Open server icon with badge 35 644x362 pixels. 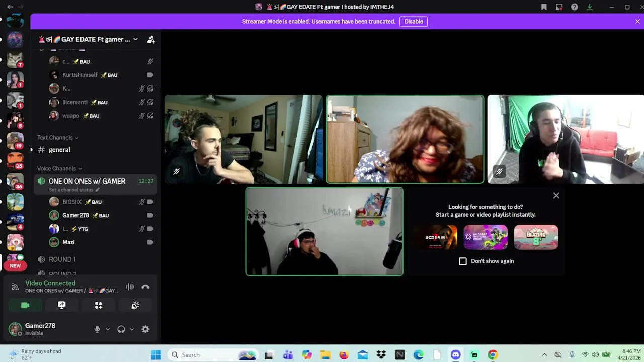15,161
